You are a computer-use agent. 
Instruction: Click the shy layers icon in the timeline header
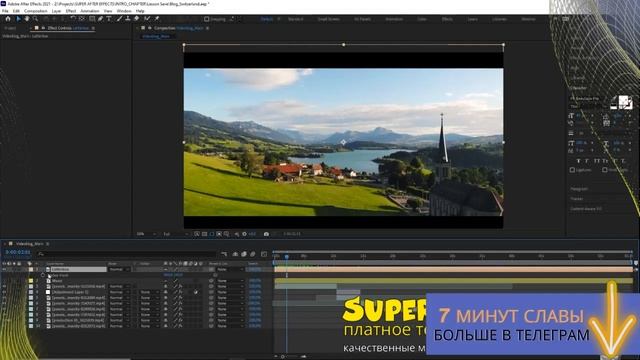pyautogui.click(x=235, y=254)
